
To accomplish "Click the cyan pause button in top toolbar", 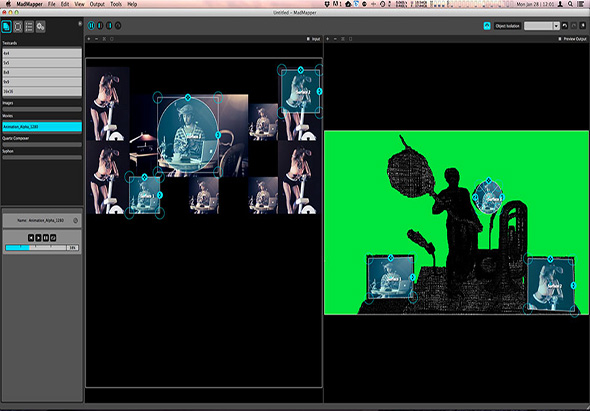I will click(x=91, y=26).
